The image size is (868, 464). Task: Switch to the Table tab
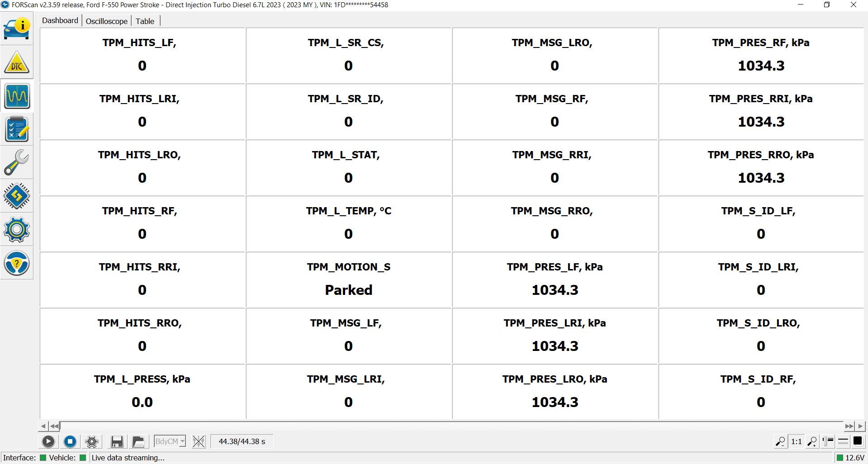(145, 21)
